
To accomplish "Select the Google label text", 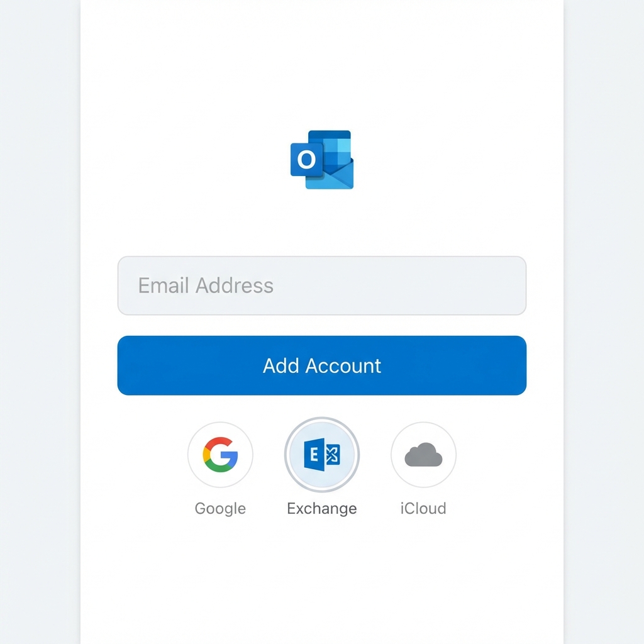I will point(220,508).
